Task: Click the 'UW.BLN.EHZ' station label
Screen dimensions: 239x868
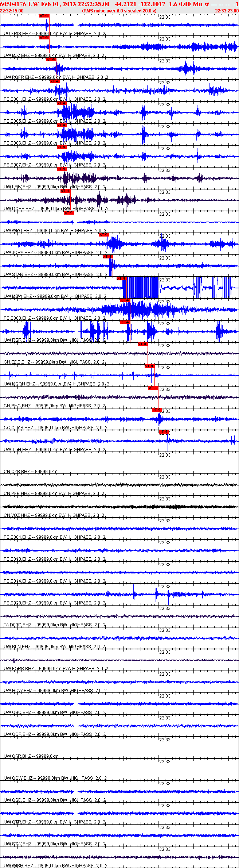Action: click(x=17, y=647)
